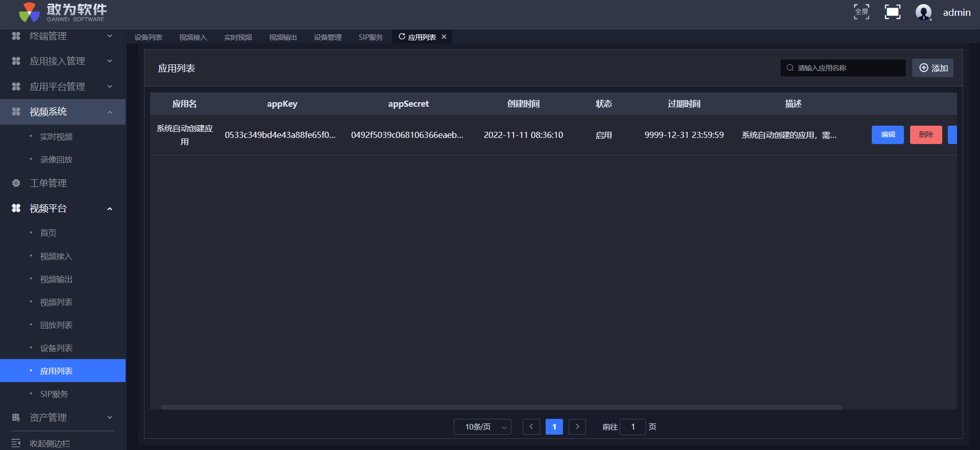This screenshot has width=980, height=450.
Task: Switch to the 视频接入 tab
Action: tap(193, 37)
